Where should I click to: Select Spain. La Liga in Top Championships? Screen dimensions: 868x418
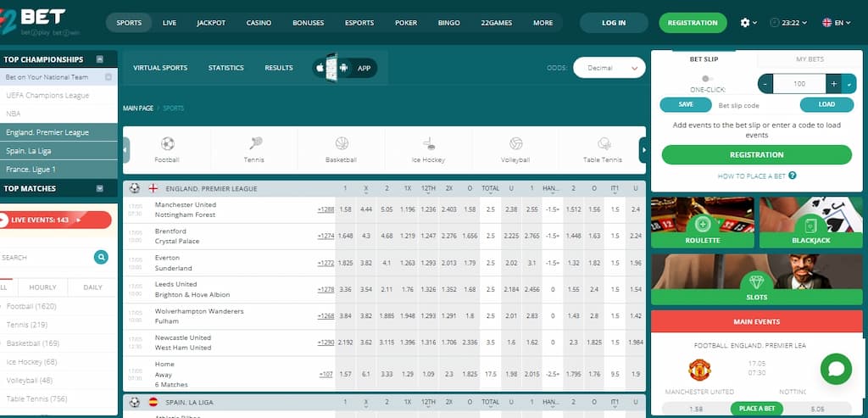coord(58,151)
